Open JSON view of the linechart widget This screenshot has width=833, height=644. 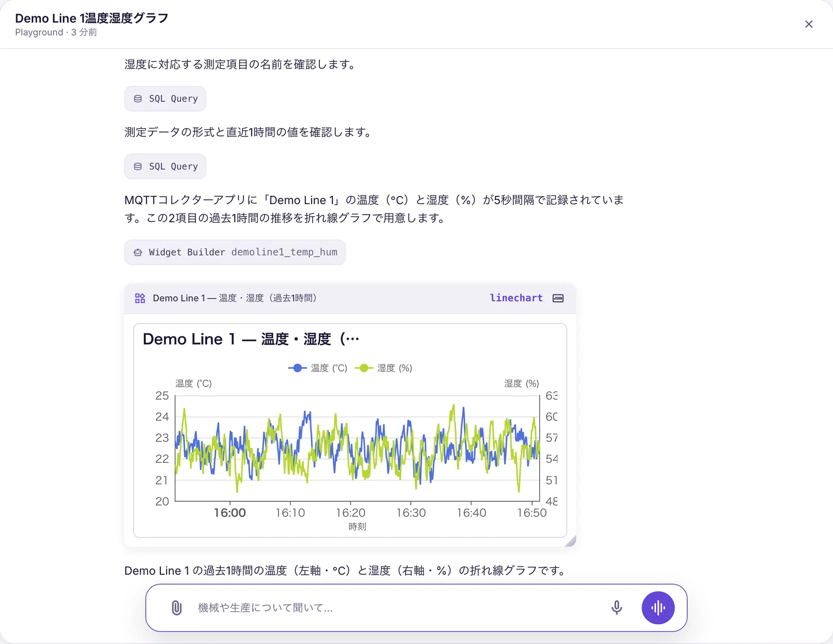[558, 298]
